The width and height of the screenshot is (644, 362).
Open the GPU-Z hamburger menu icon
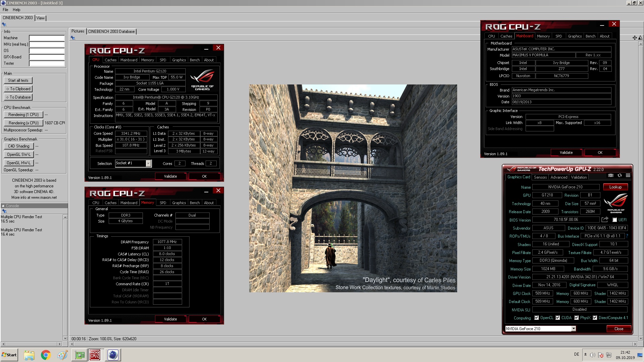[x=628, y=176]
